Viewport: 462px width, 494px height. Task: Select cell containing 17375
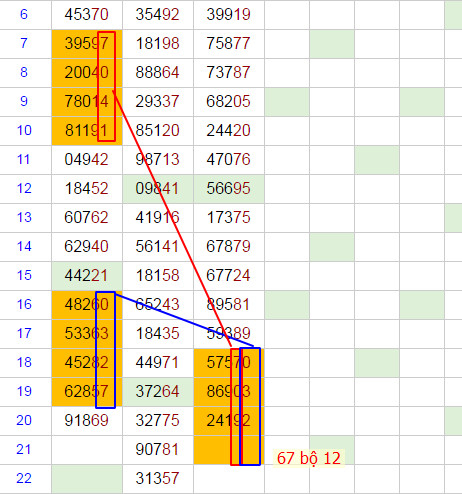point(229,218)
